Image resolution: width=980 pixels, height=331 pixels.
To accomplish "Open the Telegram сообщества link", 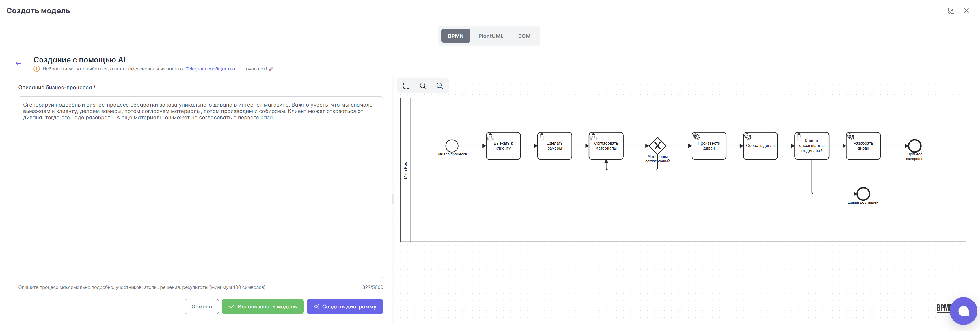I will [210, 69].
